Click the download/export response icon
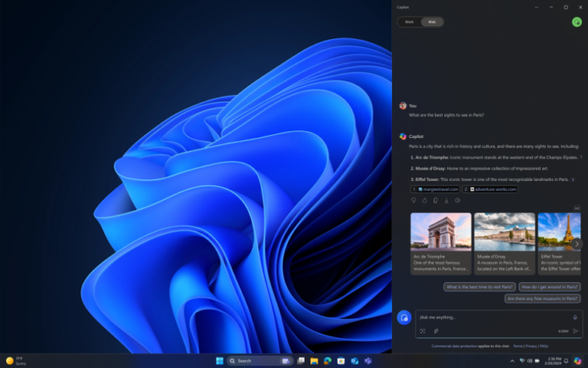Screen dimensions: 588x368 click(446, 200)
